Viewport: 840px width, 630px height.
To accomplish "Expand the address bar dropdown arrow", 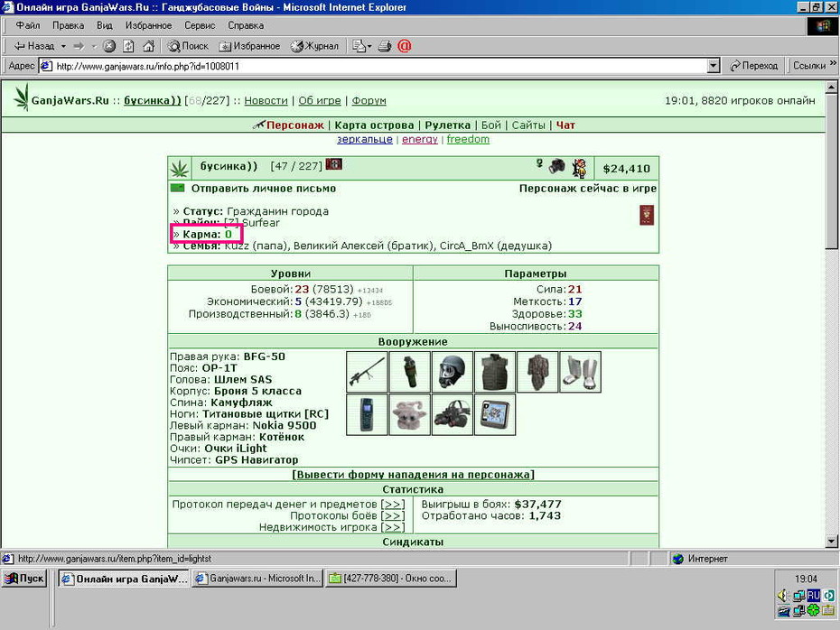I will (x=713, y=66).
